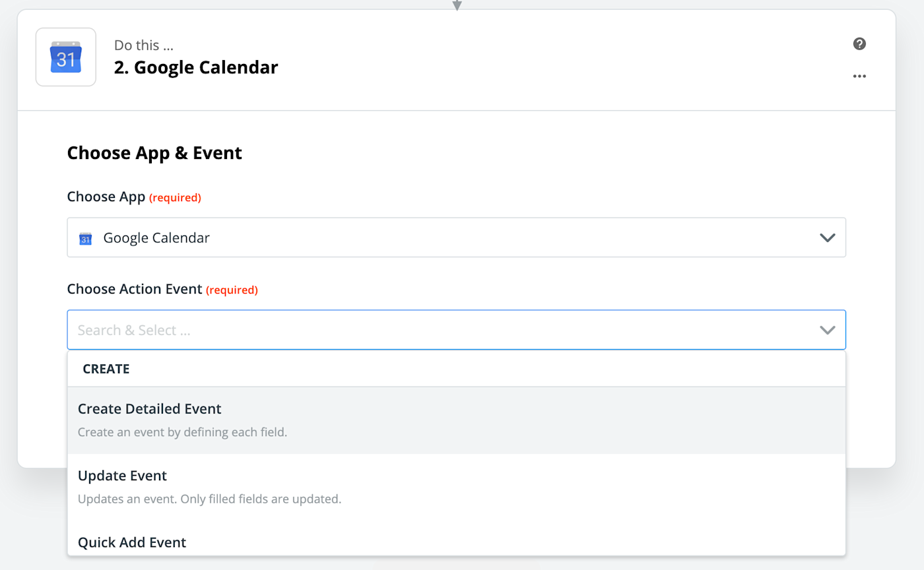The image size is (924, 570).
Task: Select Update Event from the list
Action: pos(122,476)
